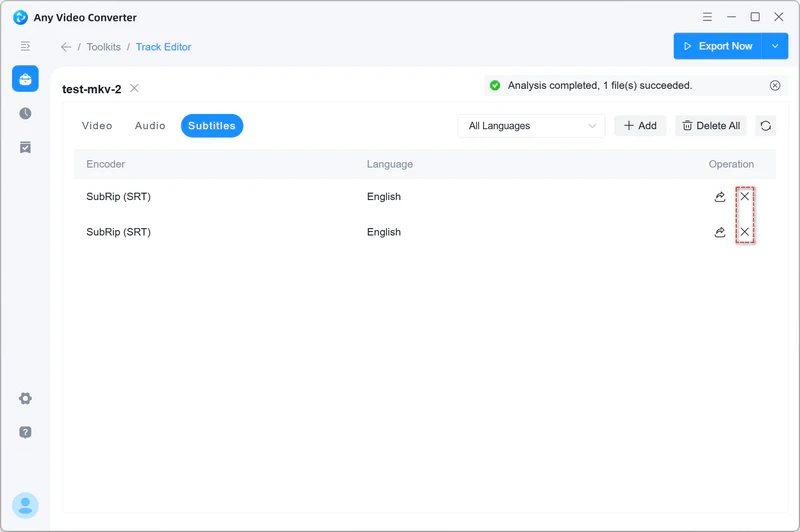The width and height of the screenshot is (800, 532).
Task: Click the first row's English language cell
Action: click(x=384, y=197)
